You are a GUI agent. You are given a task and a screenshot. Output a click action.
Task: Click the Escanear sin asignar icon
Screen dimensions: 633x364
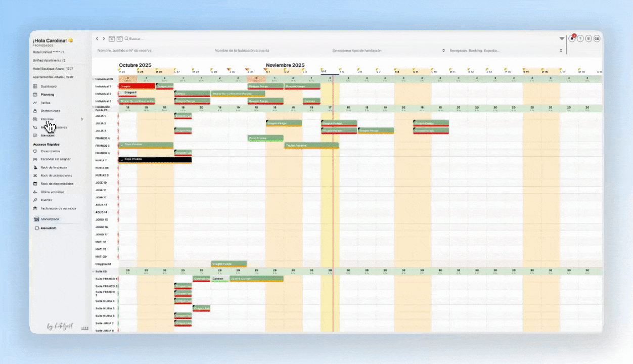coord(35,159)
